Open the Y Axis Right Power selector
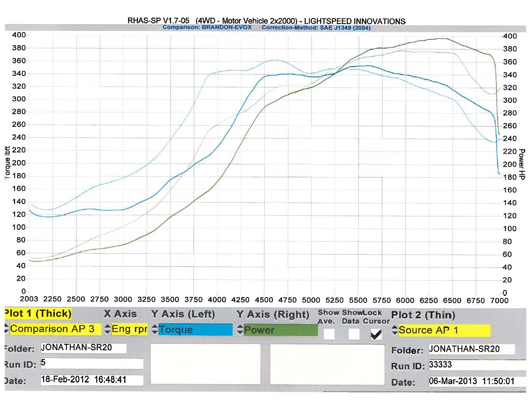The image size is (532, 410). 281,330
